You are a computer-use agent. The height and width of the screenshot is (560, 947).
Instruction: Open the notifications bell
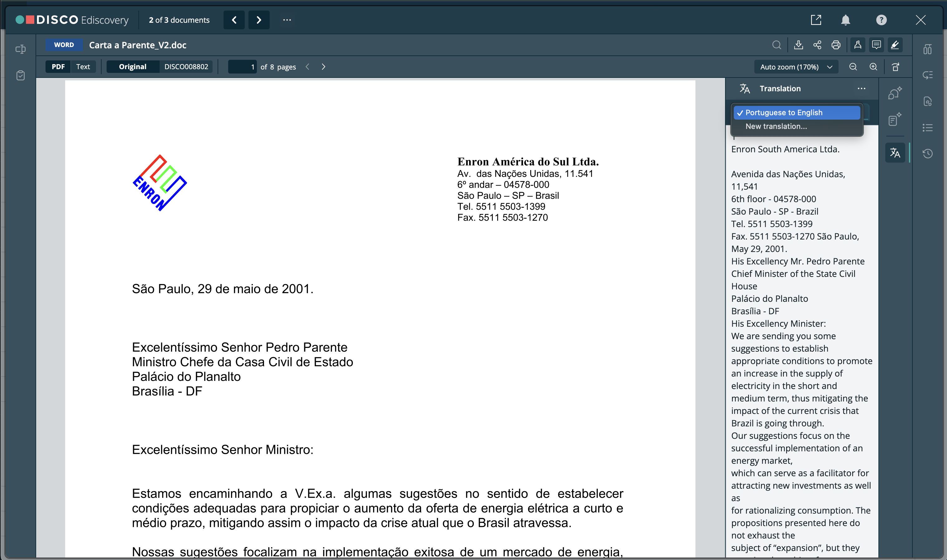click(x=845, y=20)
